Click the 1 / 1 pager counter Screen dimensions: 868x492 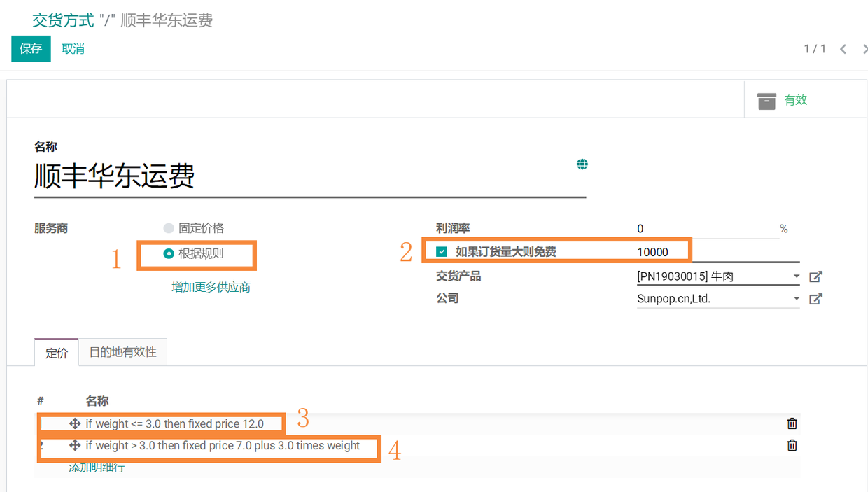click(x=815, y=49)
